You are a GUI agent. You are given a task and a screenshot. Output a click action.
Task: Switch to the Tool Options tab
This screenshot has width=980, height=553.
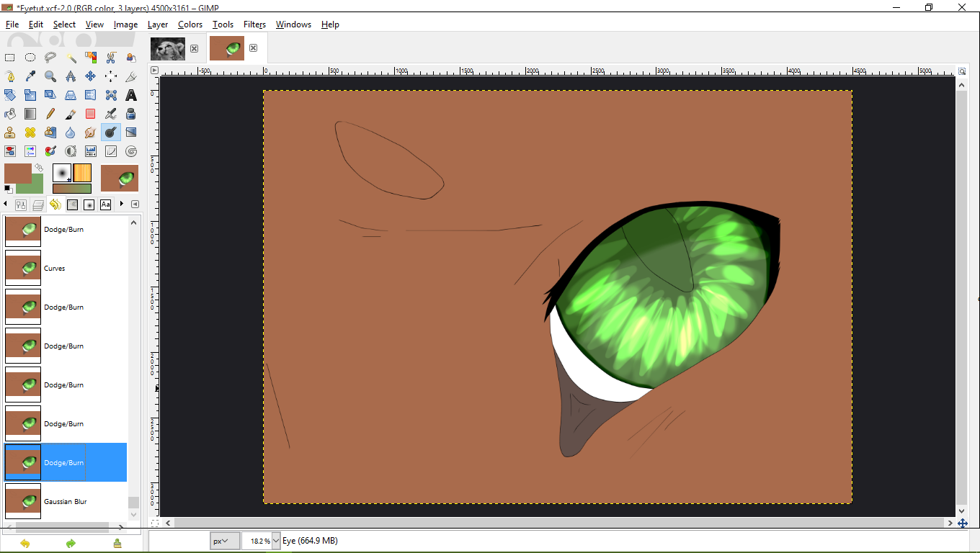(21, 204)
